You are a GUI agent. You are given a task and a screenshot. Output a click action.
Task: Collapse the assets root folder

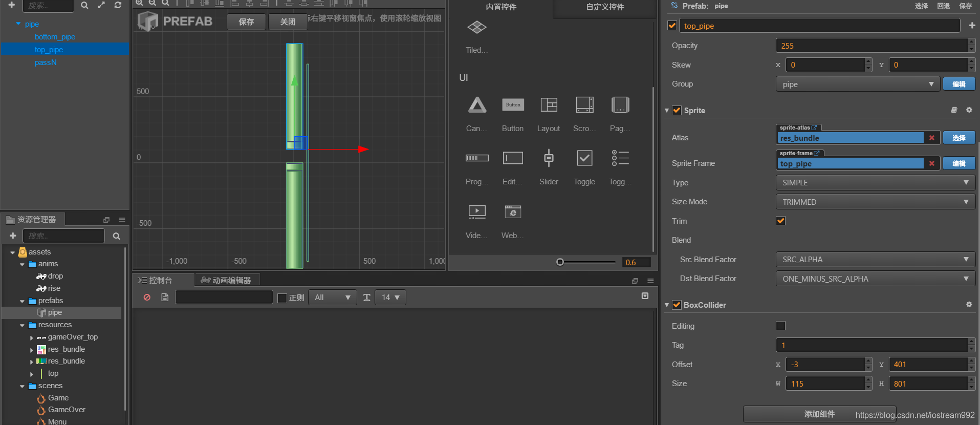pos(12,252)
